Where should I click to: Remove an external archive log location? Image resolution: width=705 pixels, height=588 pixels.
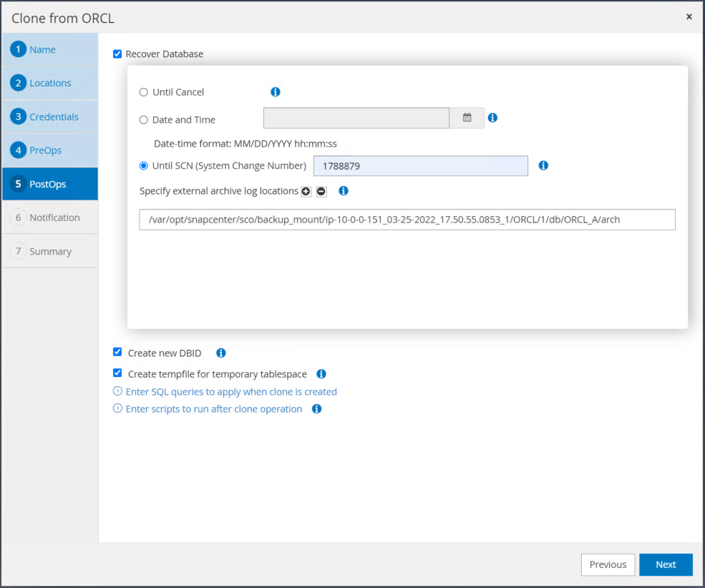click(x=321, y=192)
